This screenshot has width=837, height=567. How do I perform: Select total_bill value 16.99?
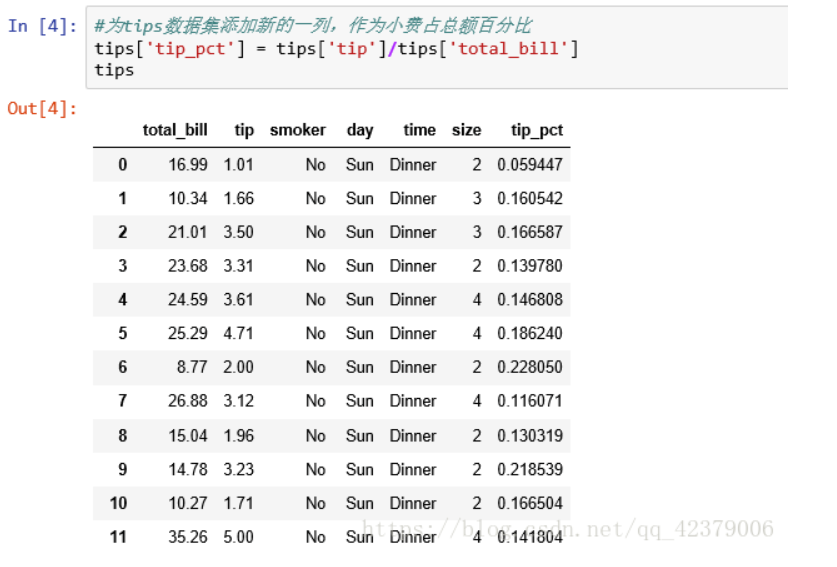point(188,164)
